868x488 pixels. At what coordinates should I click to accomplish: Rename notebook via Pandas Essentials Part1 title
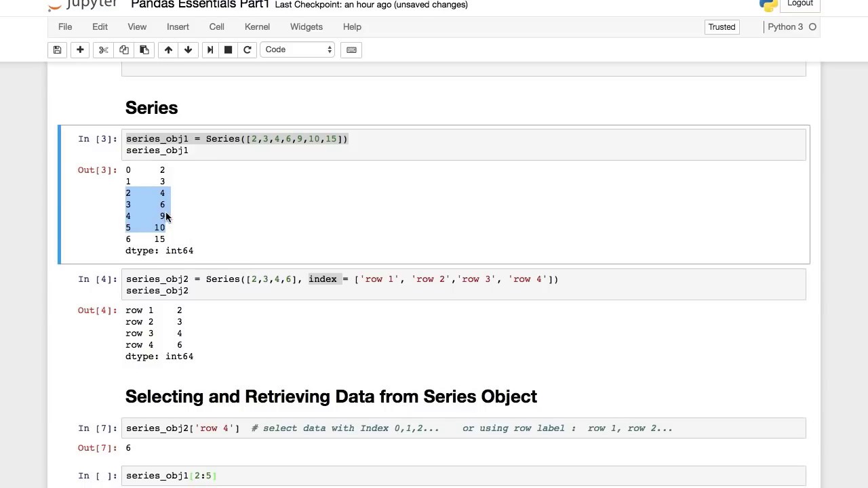coord(200,5)
